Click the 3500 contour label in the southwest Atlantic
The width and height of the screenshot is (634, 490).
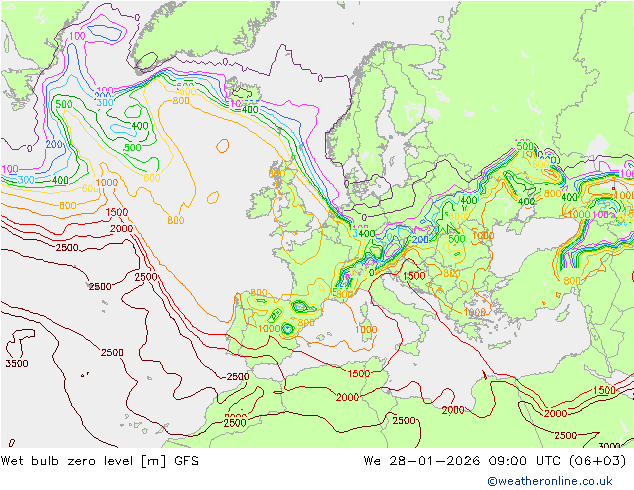pos(17,363)
